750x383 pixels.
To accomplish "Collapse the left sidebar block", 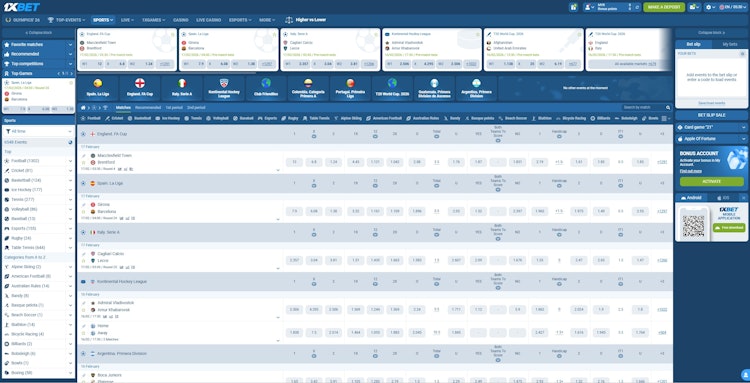I will click(38, 33).
